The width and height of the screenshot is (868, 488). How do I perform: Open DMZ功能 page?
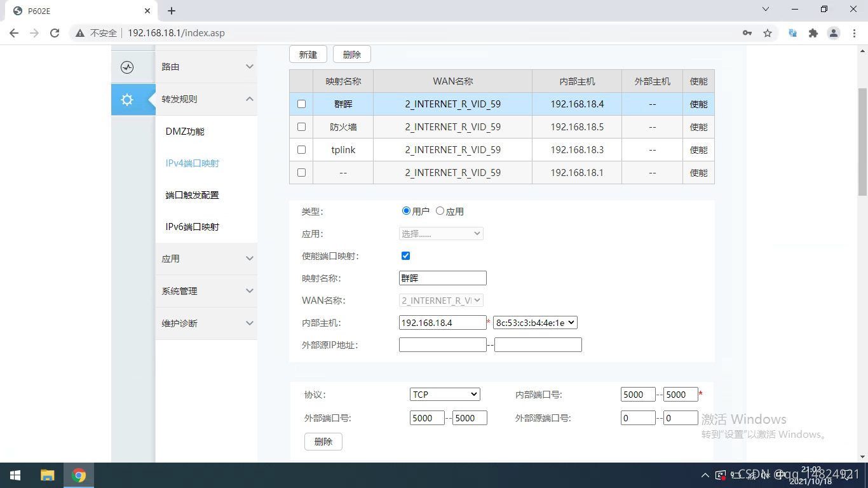[x=185, y=132]
